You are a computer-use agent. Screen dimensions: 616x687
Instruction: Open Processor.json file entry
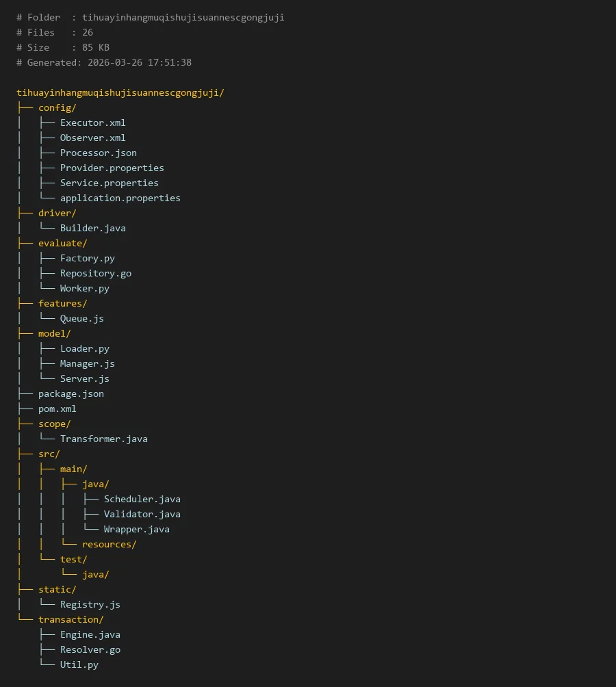(98, 153)
